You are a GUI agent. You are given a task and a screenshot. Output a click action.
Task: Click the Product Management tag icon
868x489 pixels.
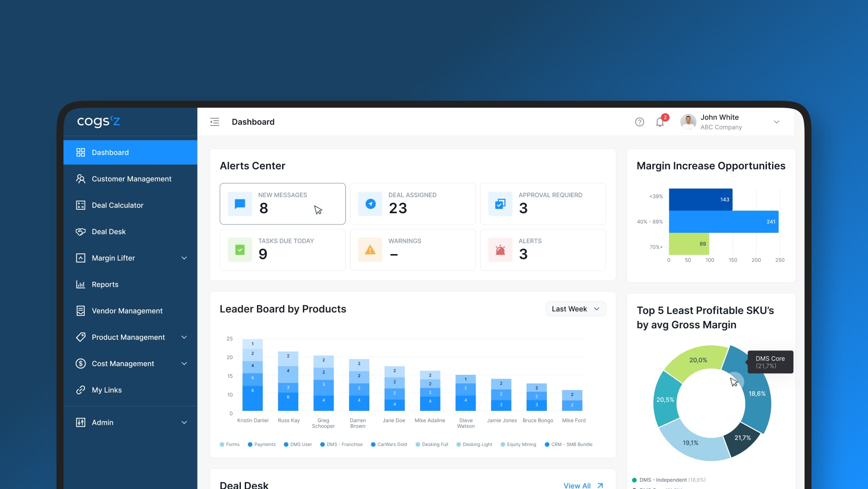[81, 337]
